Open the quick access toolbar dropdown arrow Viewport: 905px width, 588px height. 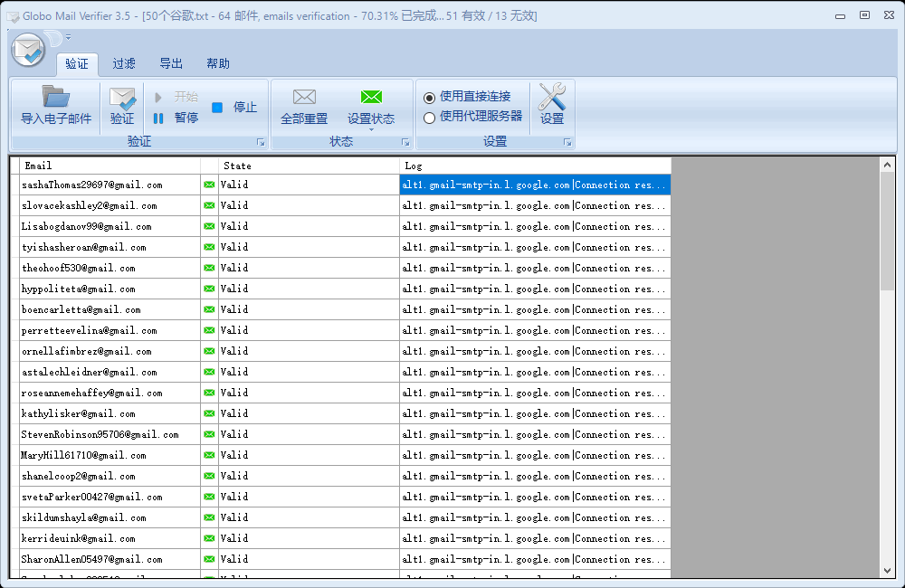[68, 37]
